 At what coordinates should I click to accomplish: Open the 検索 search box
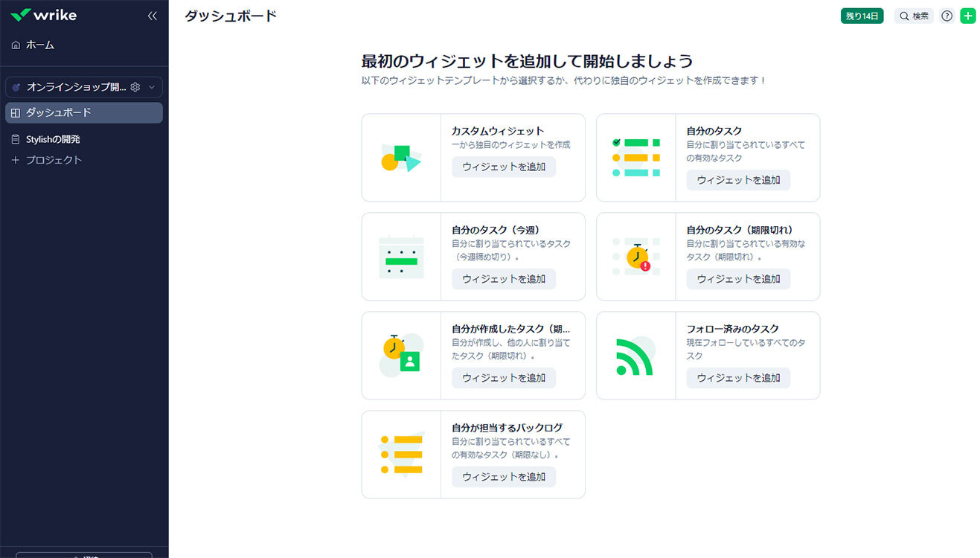[913, 16]
